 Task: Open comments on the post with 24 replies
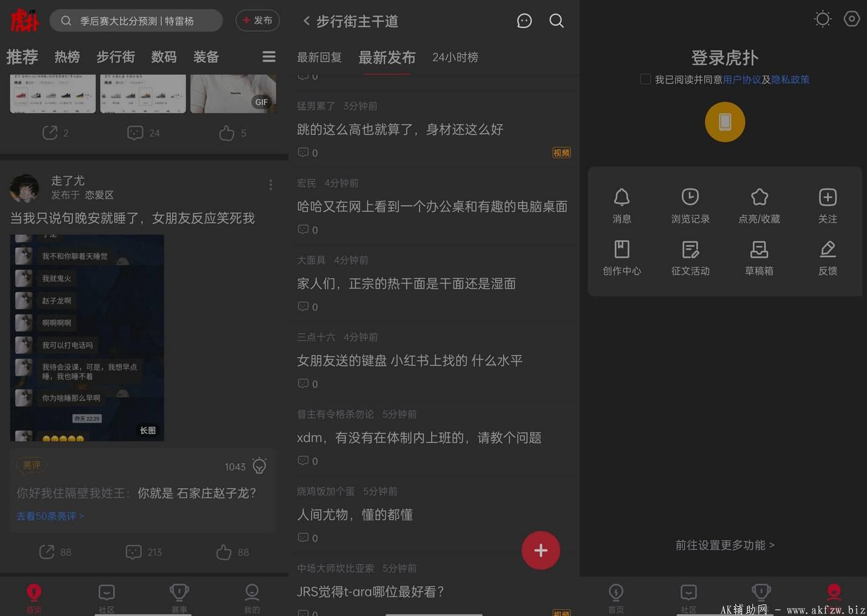click(x=144, y=133)
